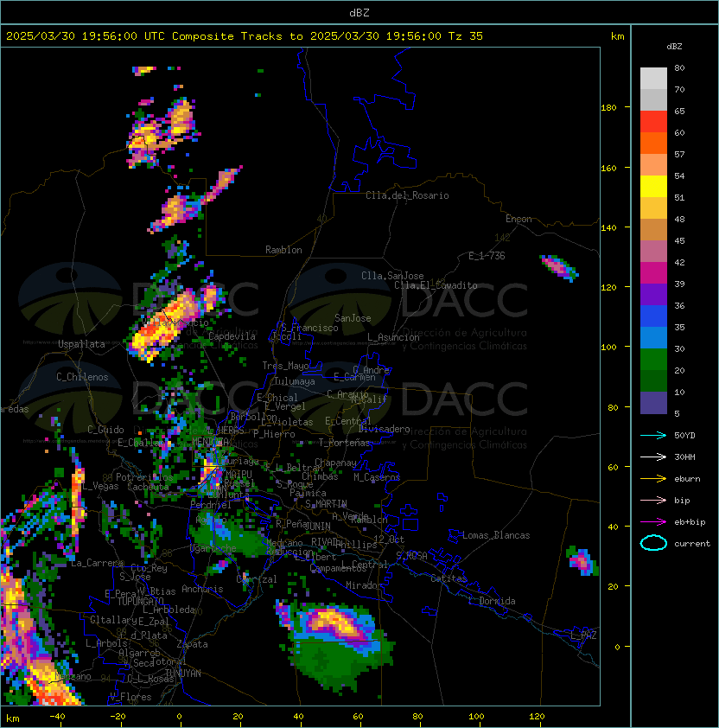The image size is (719, 728).
Task: Click the cyan 'current' ellipse symbol in legend
Action: click(x=653, y=543)
